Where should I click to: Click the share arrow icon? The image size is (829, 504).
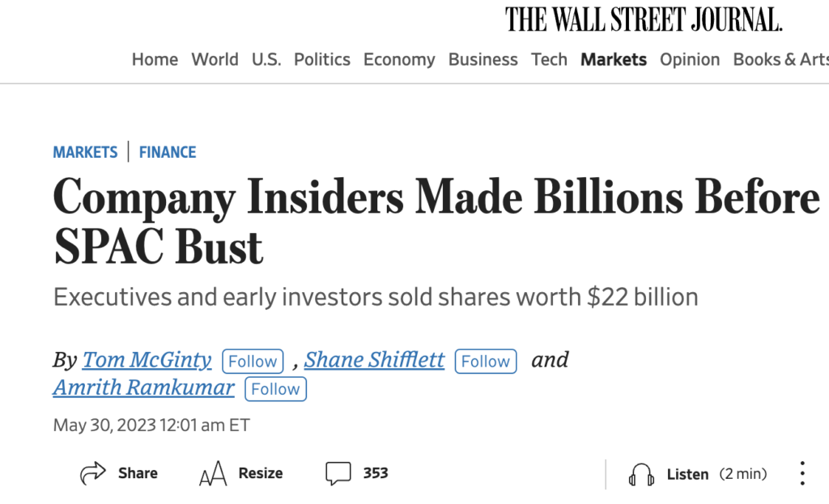point(93,473)
